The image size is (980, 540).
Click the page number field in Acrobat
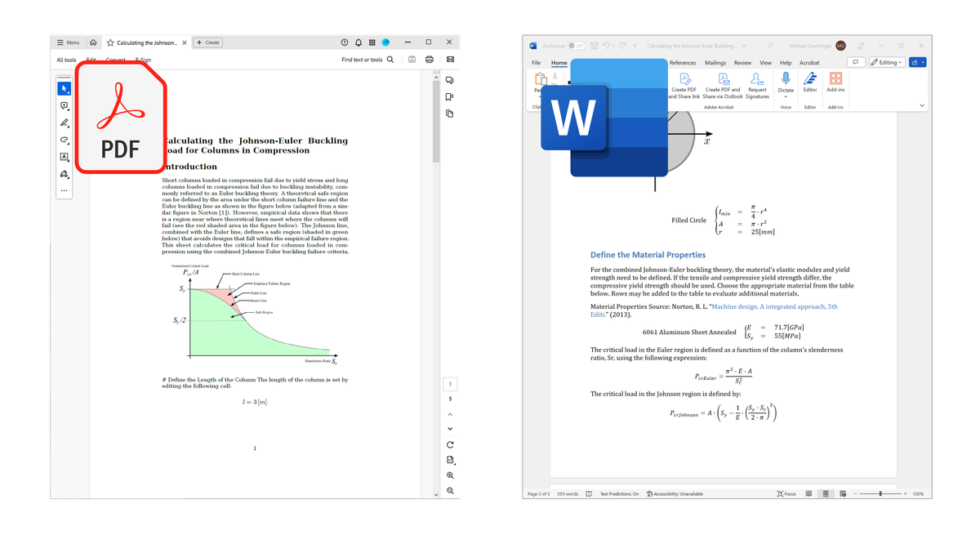(x=450, y=383)
